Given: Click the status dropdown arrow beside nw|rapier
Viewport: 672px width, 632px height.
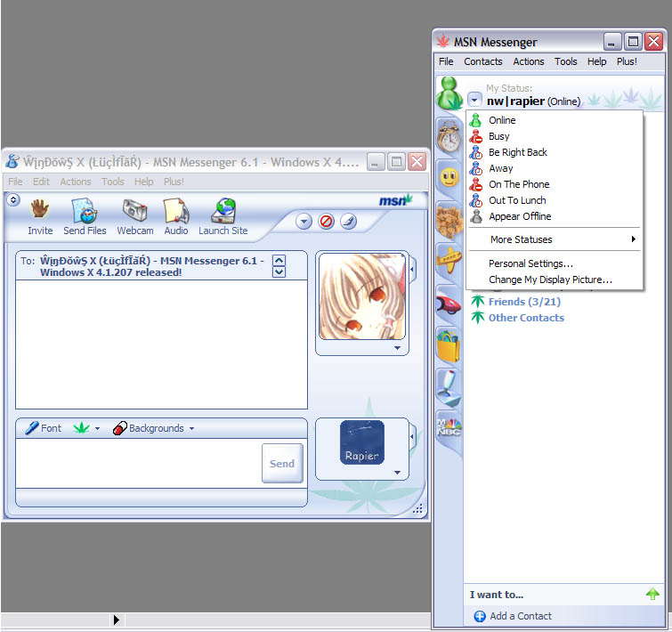Looking at the screenshot, I should 474,101.
